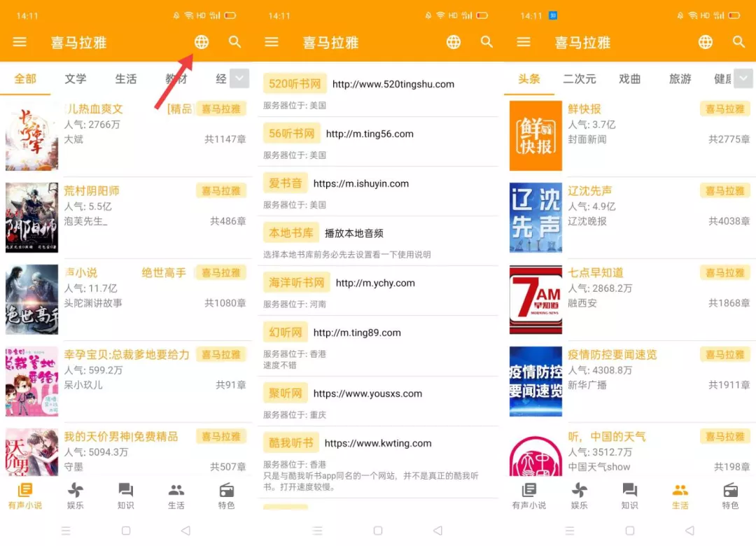Viewport: 756px width, 546px height.
Task: Open 辽沈先声 cover thumbnail
Action: 535,218
